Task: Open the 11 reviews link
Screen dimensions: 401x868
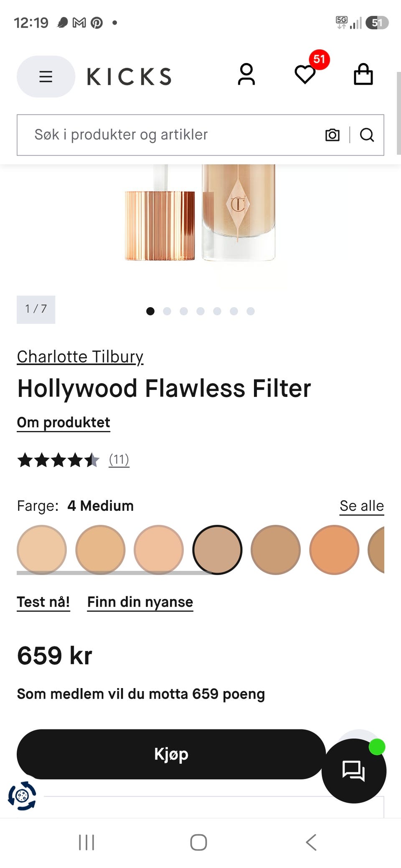Action: [119, 459]
